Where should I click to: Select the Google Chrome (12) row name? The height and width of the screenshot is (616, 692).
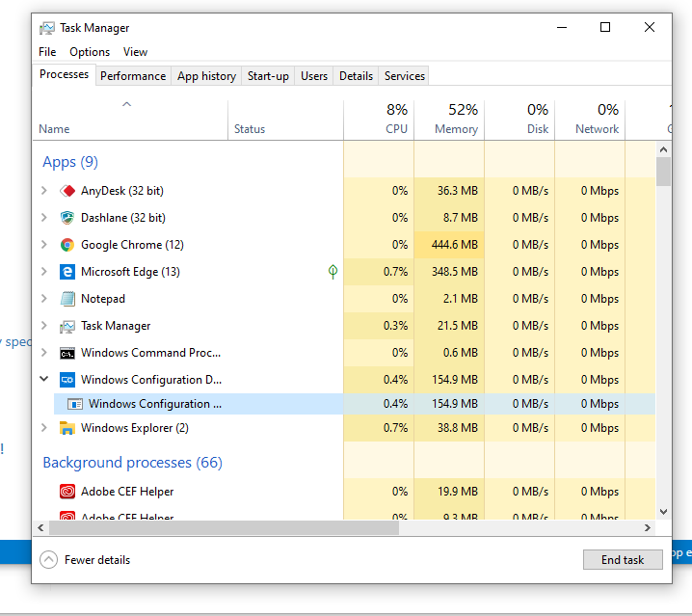132,245
